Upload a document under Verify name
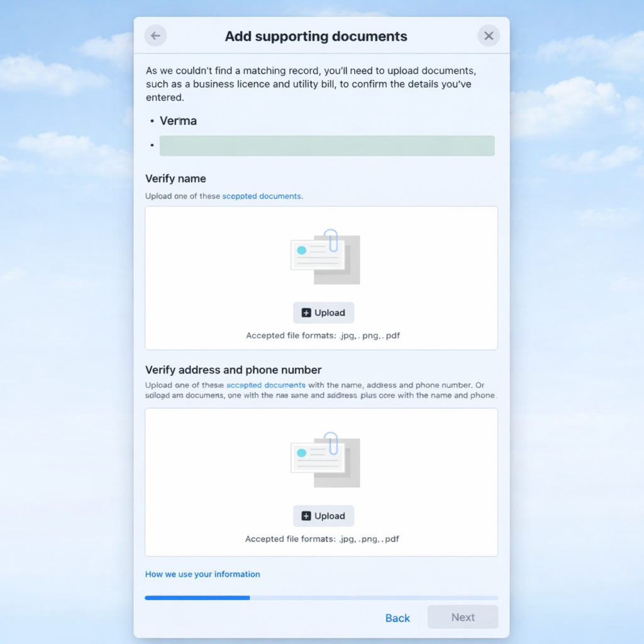The width and height of the screenshot is (644, 644). click(323, 313)
